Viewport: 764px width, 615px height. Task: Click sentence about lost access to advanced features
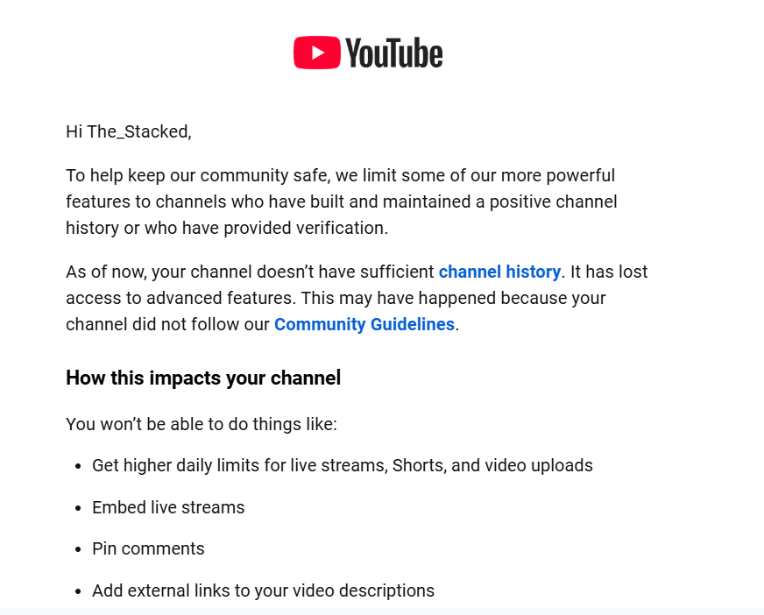(x=336, y=298)
